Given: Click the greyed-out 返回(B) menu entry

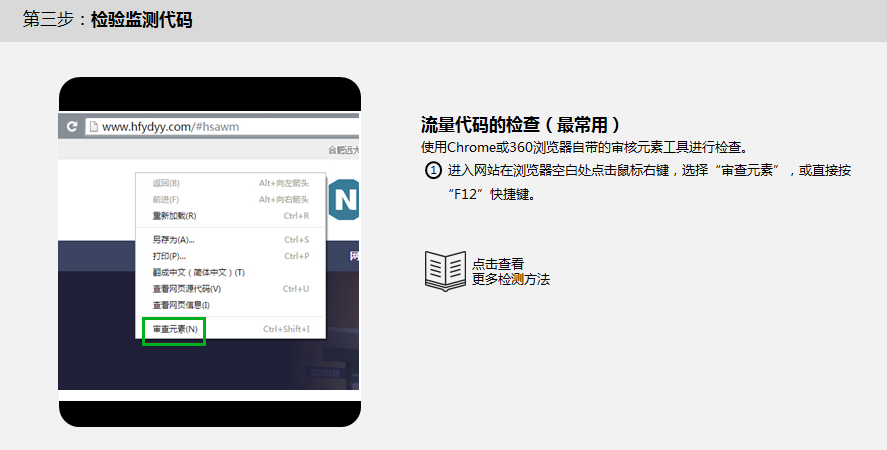Looking at the screenshot, I should click(166, 183).
